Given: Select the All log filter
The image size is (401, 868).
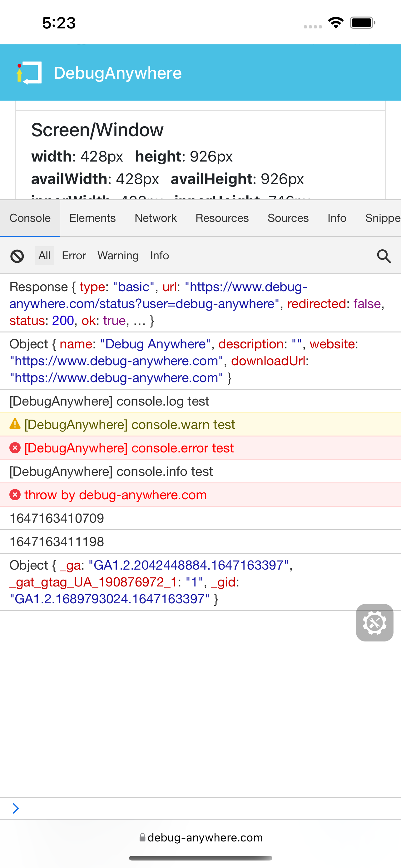Looking at the screenshot, I should (44, 256).
